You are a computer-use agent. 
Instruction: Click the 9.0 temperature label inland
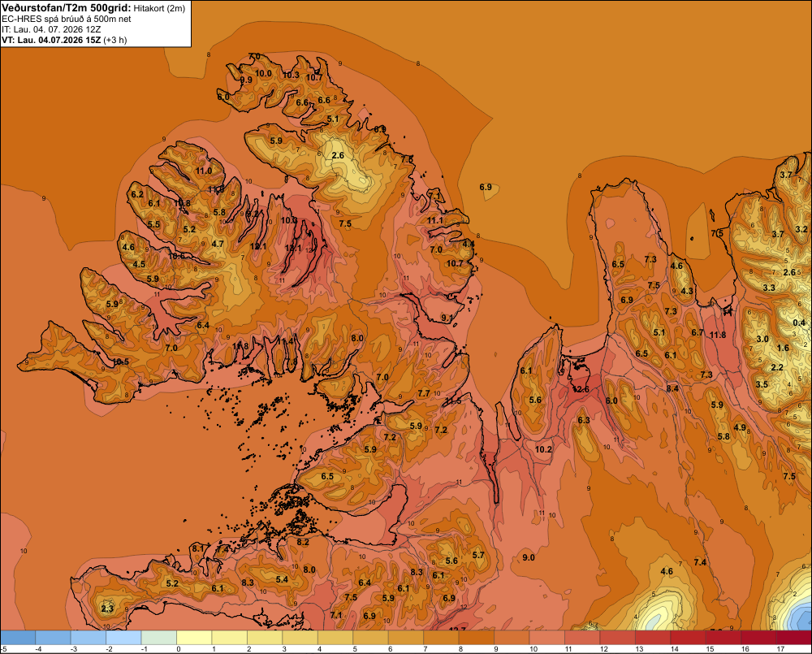(x=529, y=557)
